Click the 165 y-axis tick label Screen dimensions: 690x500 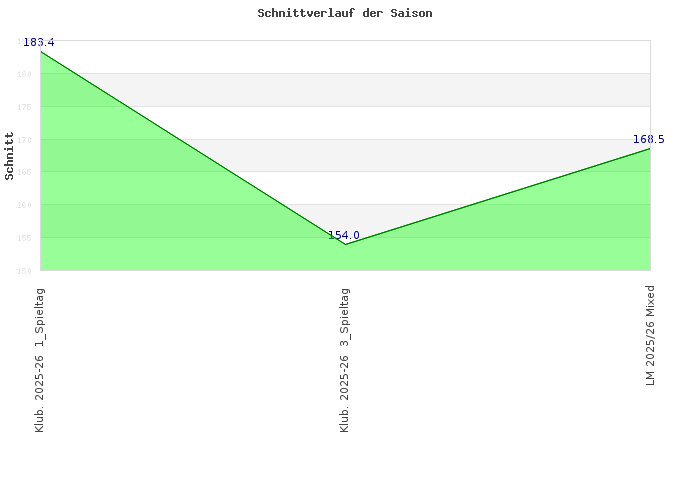29,172
